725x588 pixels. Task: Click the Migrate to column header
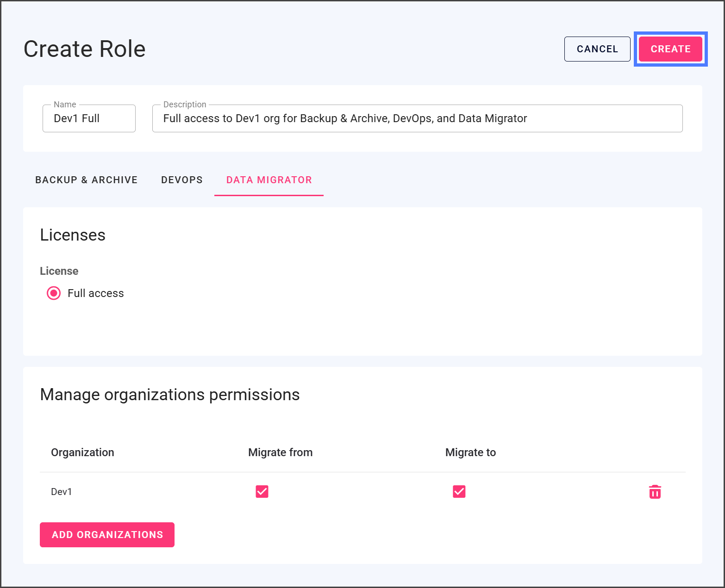coord(470,452)
